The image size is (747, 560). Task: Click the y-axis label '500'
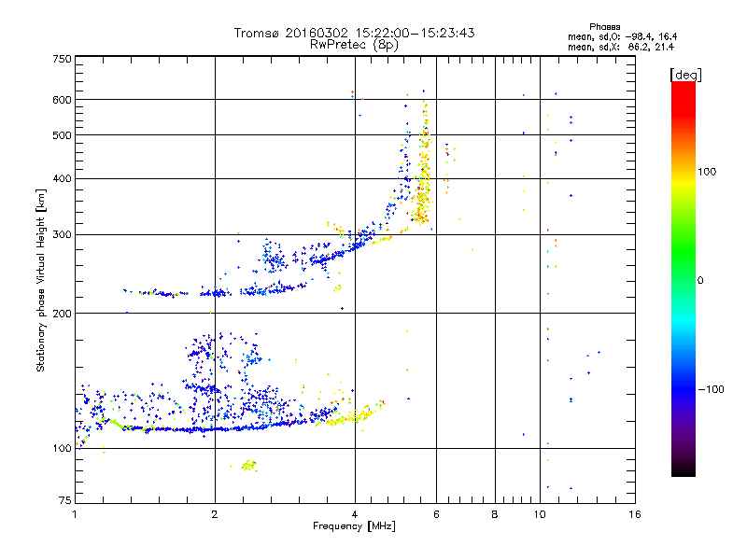pos(63,135)
